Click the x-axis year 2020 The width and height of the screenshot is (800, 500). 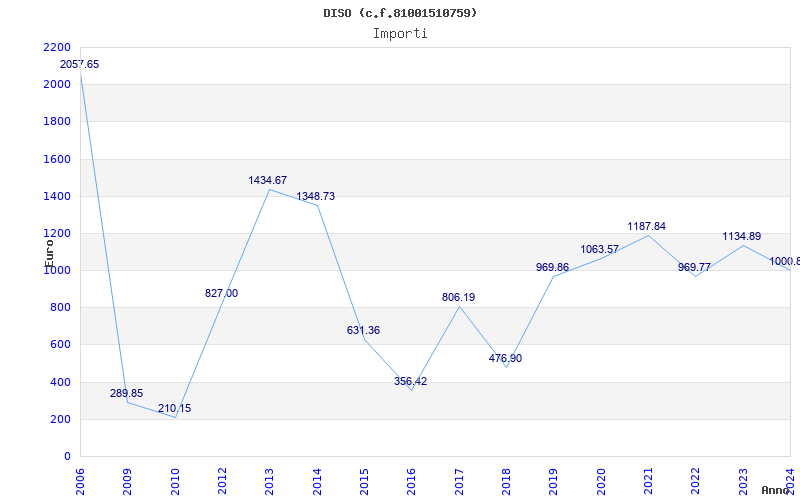point(601,481)
